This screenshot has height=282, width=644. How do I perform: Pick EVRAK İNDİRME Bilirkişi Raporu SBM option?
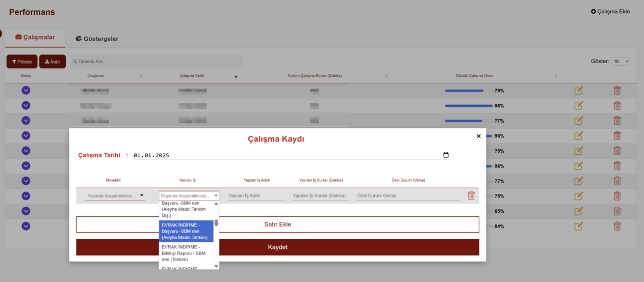pos(186,253)
